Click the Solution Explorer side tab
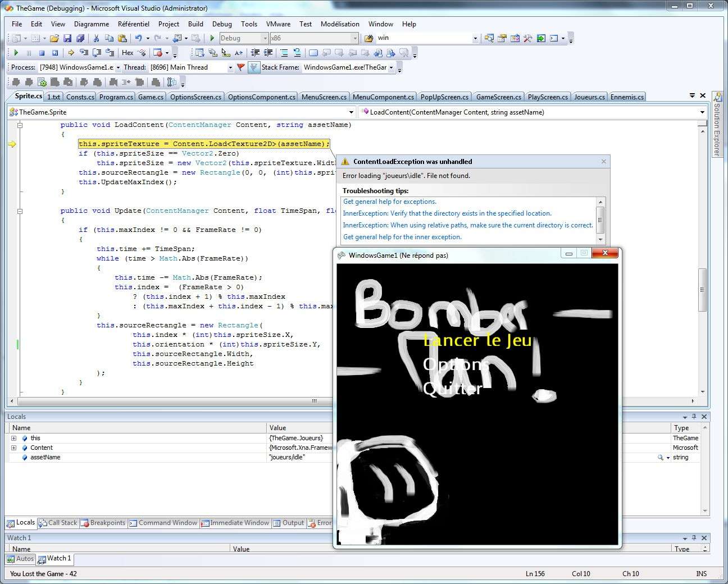Viewport: 728px width, 584px height. (717, 125)
